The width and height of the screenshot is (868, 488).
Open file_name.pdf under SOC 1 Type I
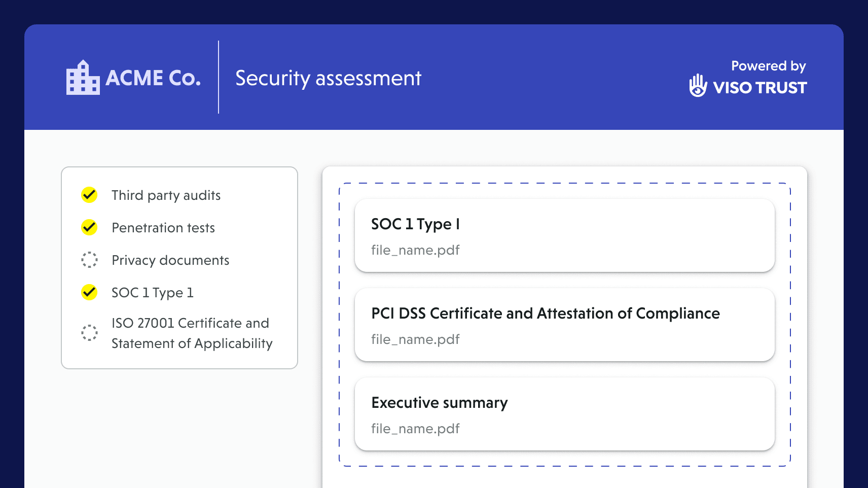tap(415, 250)
